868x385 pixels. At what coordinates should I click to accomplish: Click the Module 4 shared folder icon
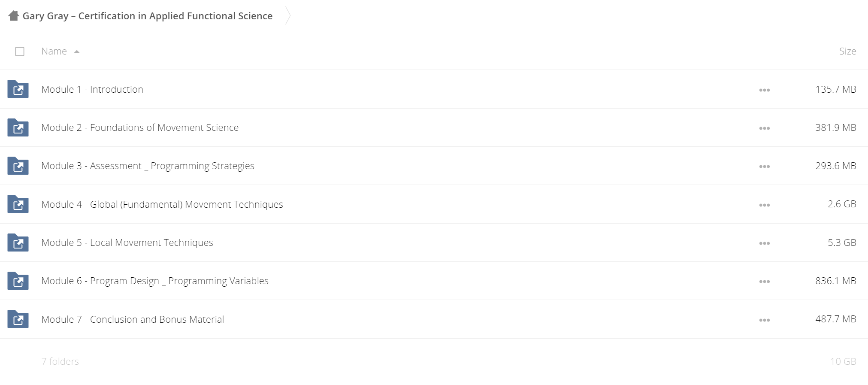pyautogui.click(x=18, y=204)
